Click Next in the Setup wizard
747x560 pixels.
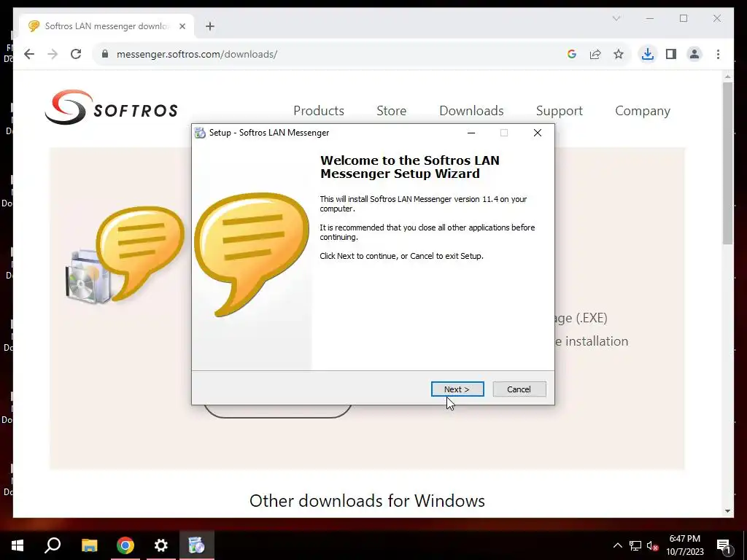click(x=457, y=389)
